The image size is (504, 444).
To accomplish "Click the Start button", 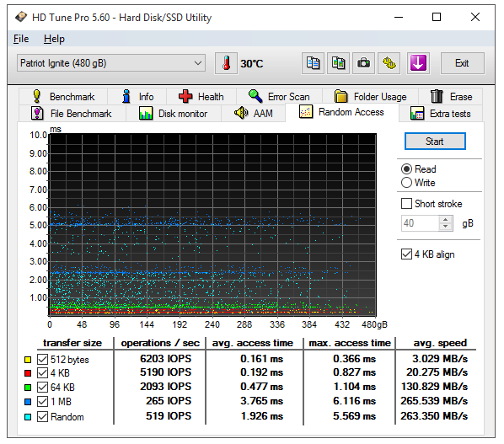I will pyautogui.click(x=435, y=142).
